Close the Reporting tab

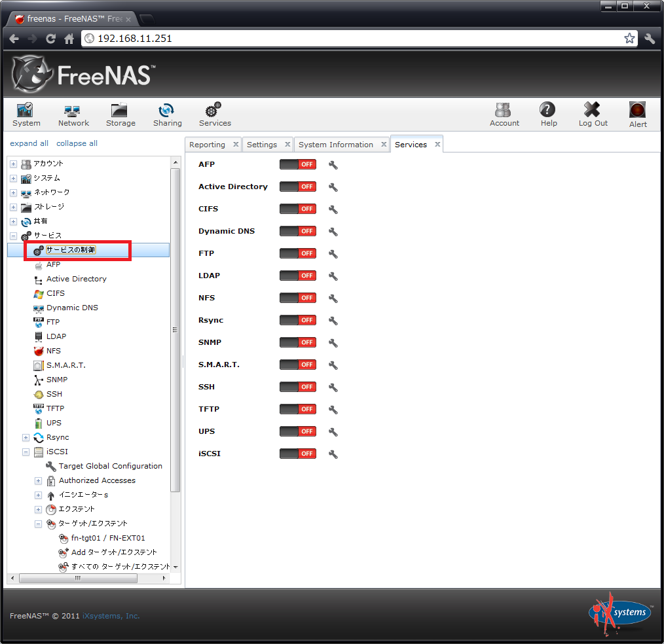pos(236,144)
